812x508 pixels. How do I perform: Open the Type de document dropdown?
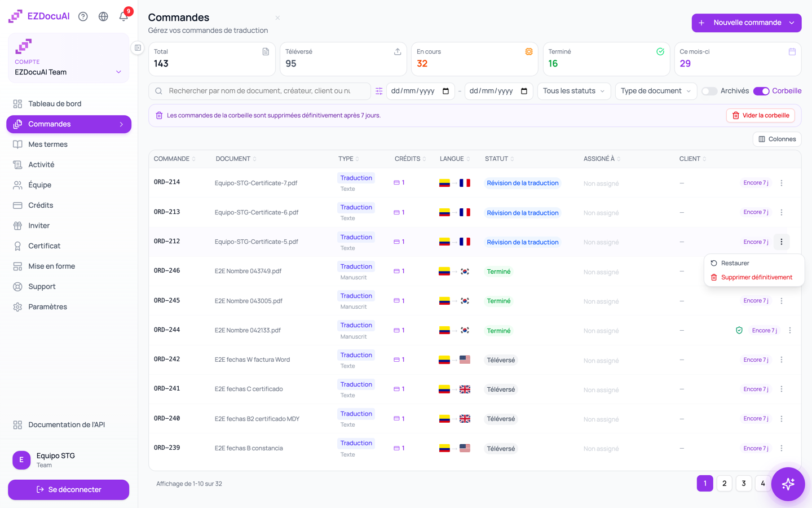pos(656,91)
